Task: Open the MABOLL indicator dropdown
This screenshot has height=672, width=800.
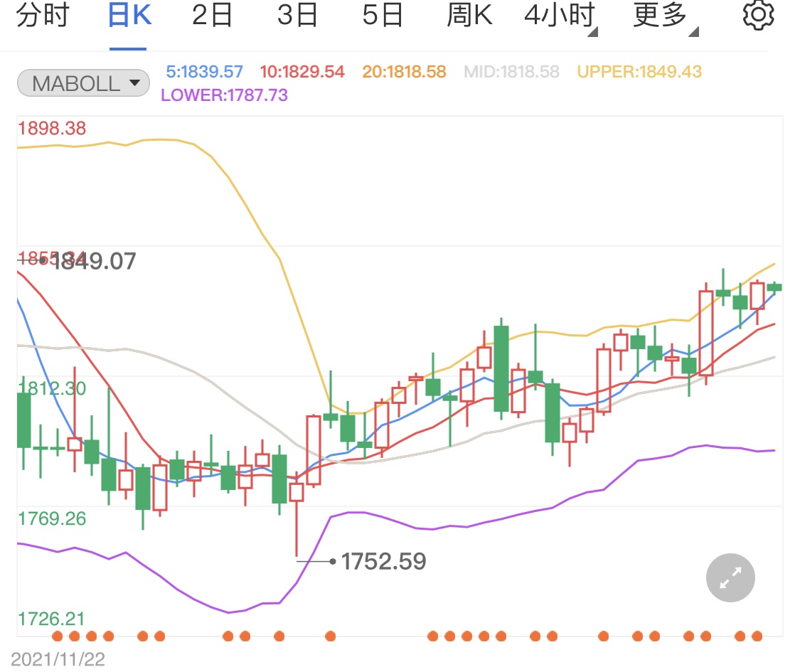Action: [83, 83]
